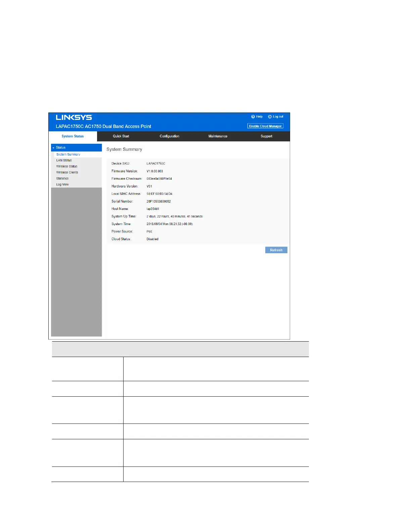411x532 pixels.
Task: Click the LAPAC1750C AC1750 product title
Action: pyautogui.click(x=103, y=126)
